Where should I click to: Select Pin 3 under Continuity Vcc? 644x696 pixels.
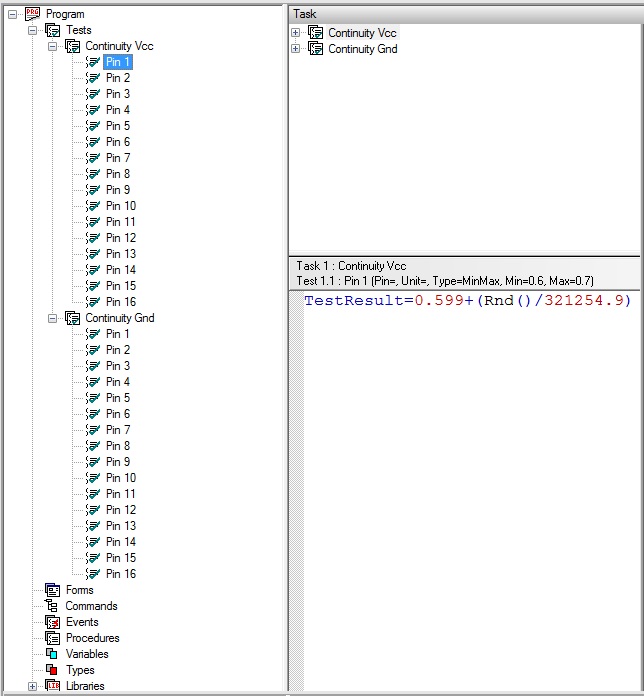118,94
